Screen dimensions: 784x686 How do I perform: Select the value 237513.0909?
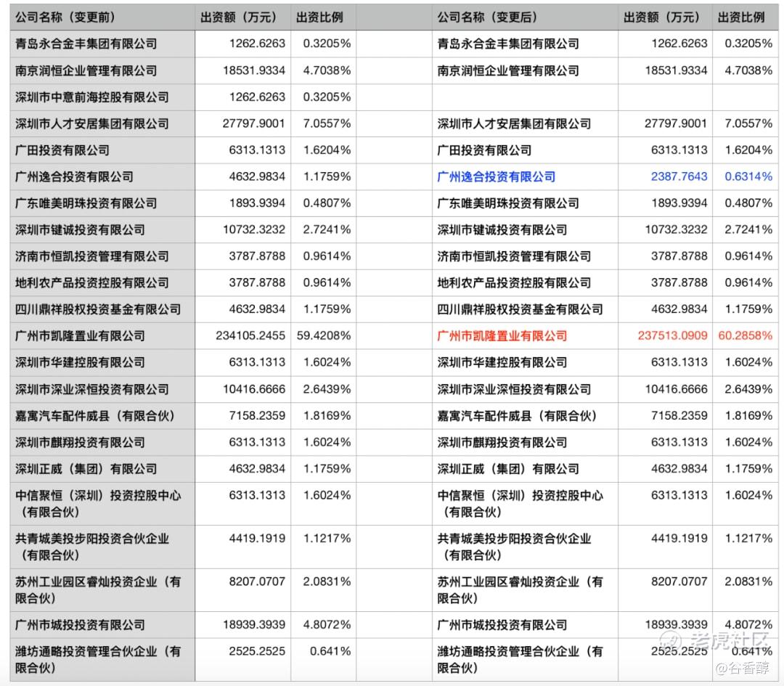pyautogui.click(x=672, y=335)
